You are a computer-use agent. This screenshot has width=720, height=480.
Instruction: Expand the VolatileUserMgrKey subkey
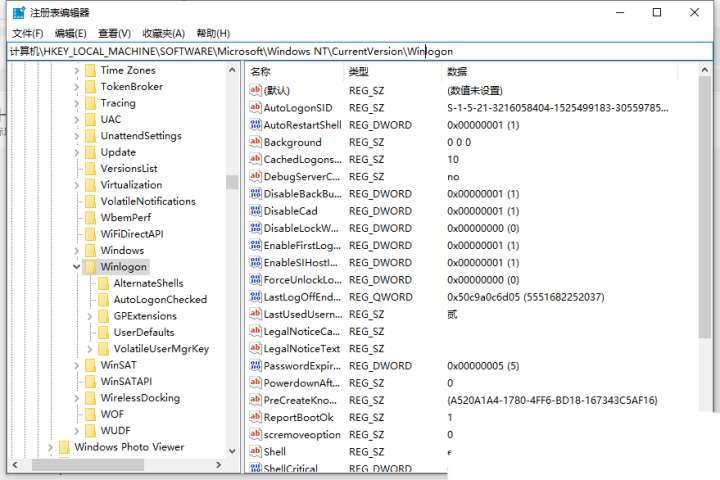pos(90,349)
